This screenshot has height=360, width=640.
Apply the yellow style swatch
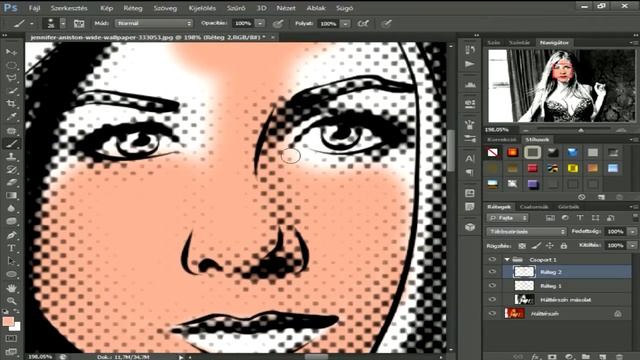coord(573,168)
